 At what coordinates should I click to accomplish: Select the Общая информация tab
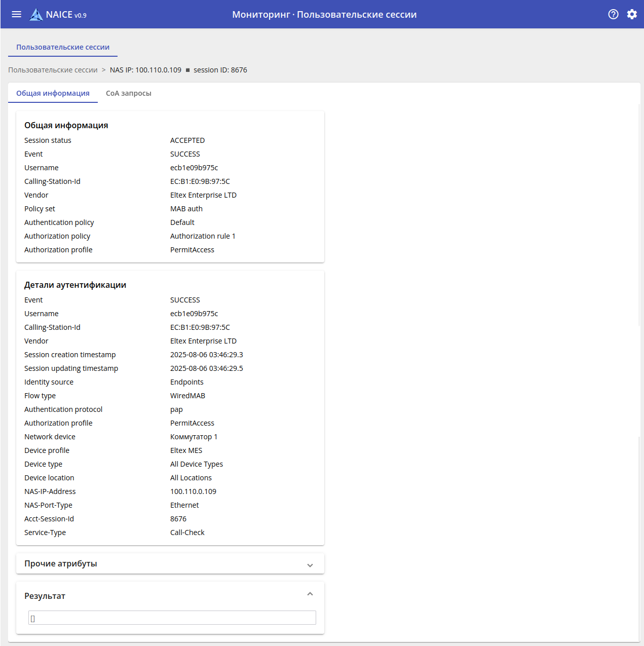click(53, 93)
